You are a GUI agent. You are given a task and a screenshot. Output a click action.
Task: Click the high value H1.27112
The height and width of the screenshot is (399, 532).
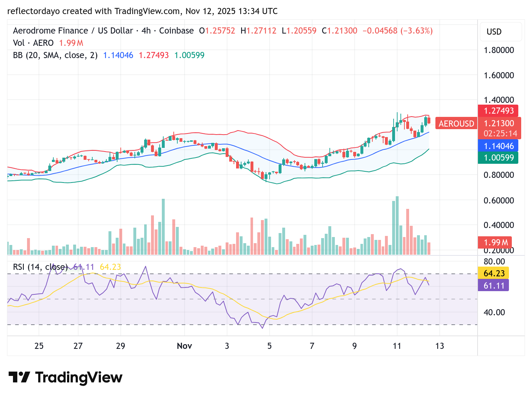click(x=258, y=31)
